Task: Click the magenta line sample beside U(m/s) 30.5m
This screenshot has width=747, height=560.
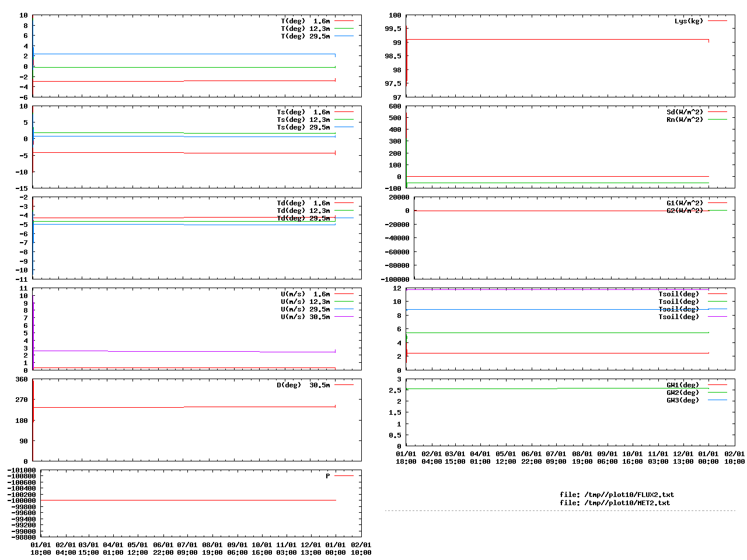Action: (344, 317)
